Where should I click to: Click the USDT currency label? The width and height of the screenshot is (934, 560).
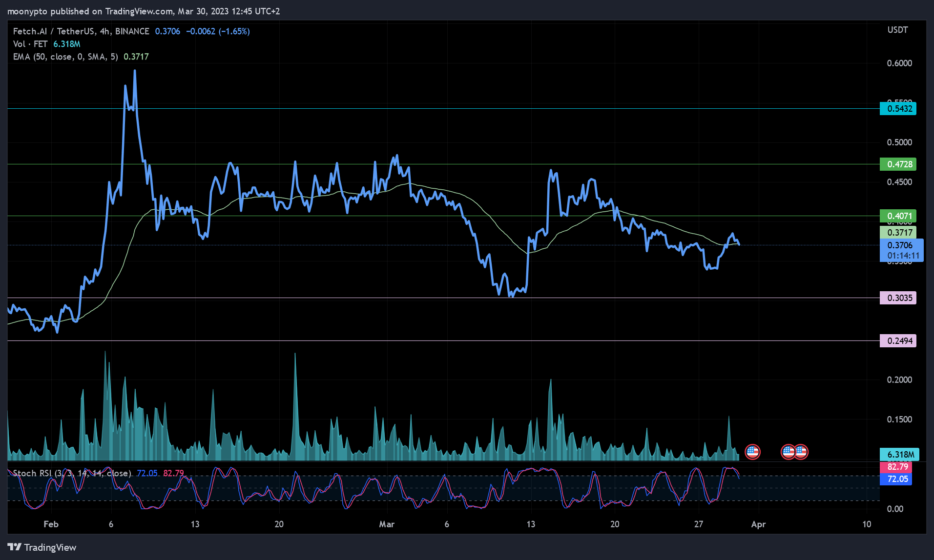pos(897,30)
